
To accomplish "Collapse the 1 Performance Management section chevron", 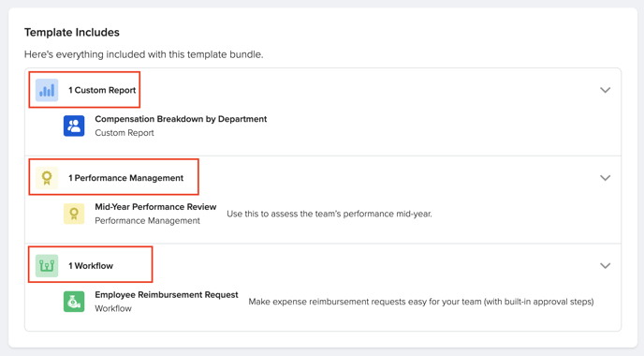I will (x=605, y=178).
